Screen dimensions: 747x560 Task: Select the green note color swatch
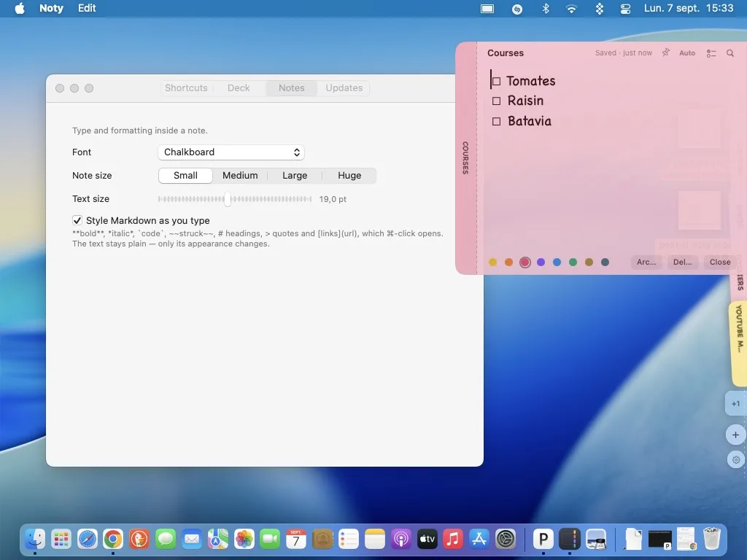(x=573, y=262)
